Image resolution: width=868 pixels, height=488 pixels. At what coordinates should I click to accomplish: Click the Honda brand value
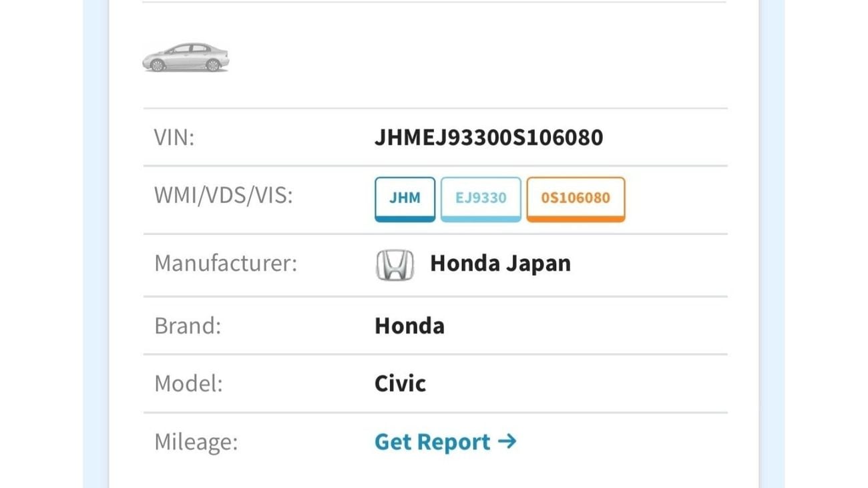(409, 326)
